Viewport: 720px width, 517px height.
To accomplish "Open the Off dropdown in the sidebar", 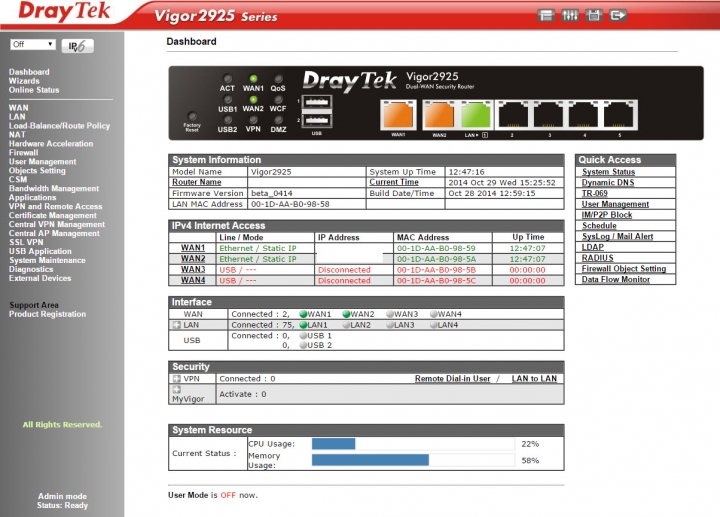I will [33, 45].
